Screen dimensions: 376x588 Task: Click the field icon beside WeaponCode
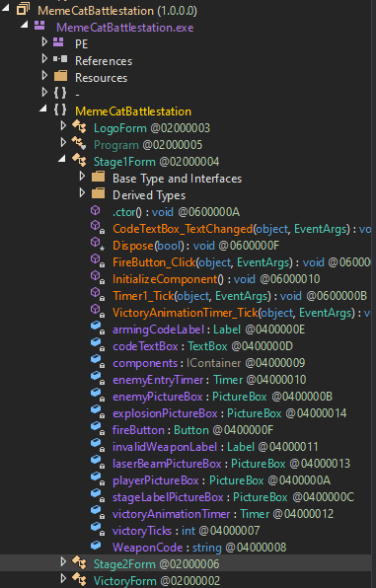96,545
